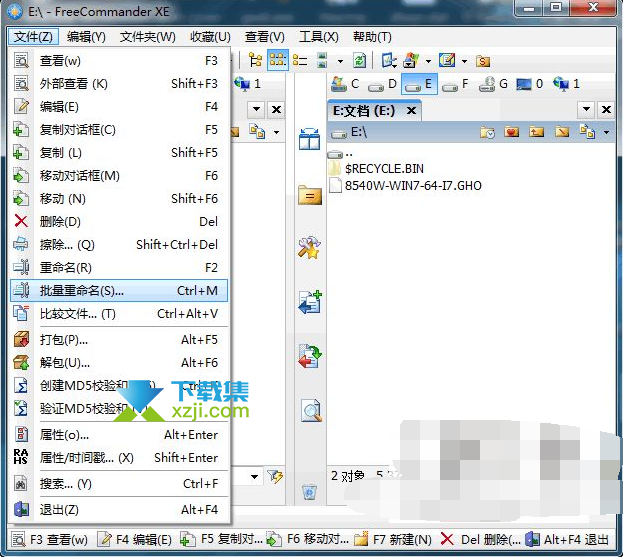The height and width of the screenshot is (557, 623).
Task: Open the 文件夹(W) menu
Action: [x=147, y=37]
